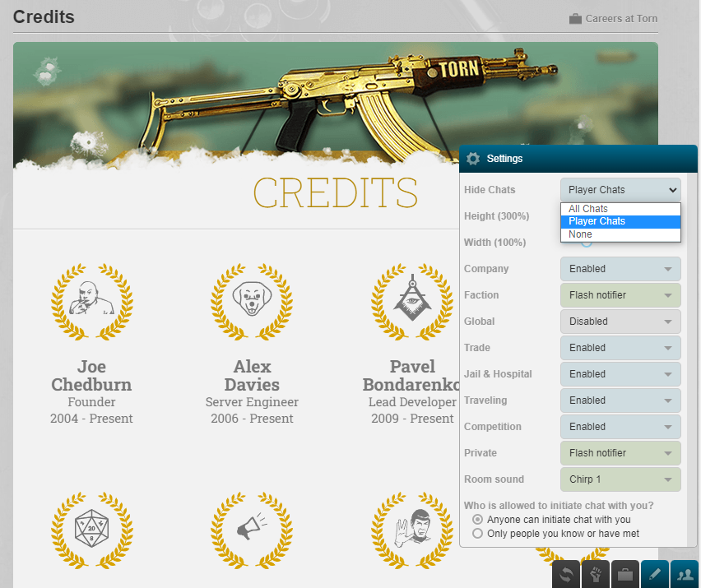Click the Width (100%) label
The height and width of the screenshot is (588, 701).
click(494, 243)
